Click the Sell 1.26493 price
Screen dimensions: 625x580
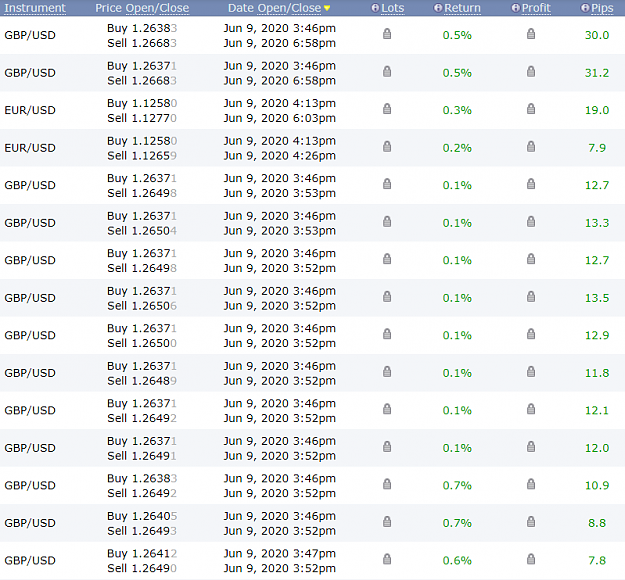pyautogui.click(x=142, y=531)
